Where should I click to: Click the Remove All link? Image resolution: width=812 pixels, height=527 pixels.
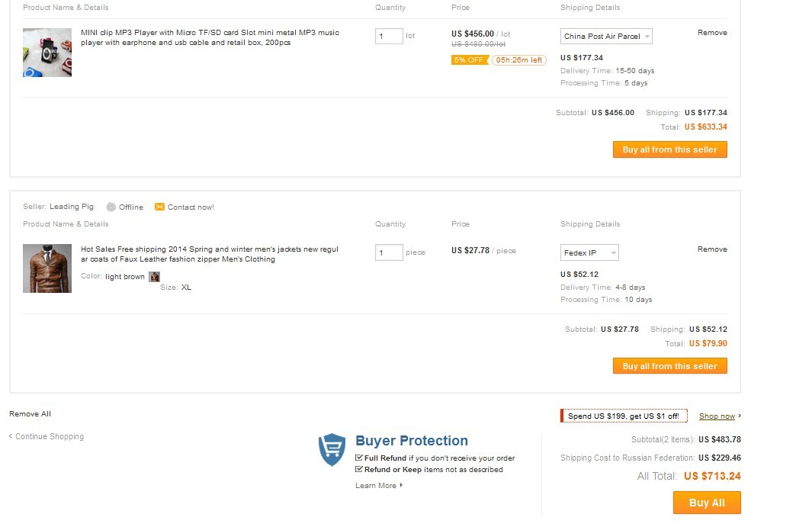click(x=30, y=414)
